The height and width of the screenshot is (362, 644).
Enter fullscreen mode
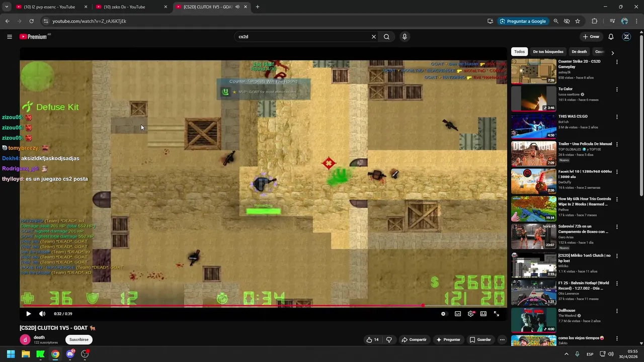tap(497, 314)
